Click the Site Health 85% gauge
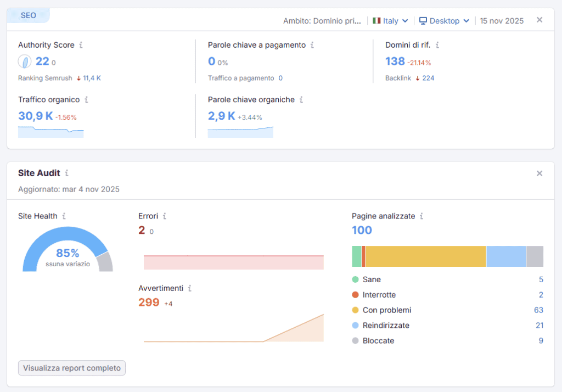Screen dimensions: 562x392 tap(68, 249)
